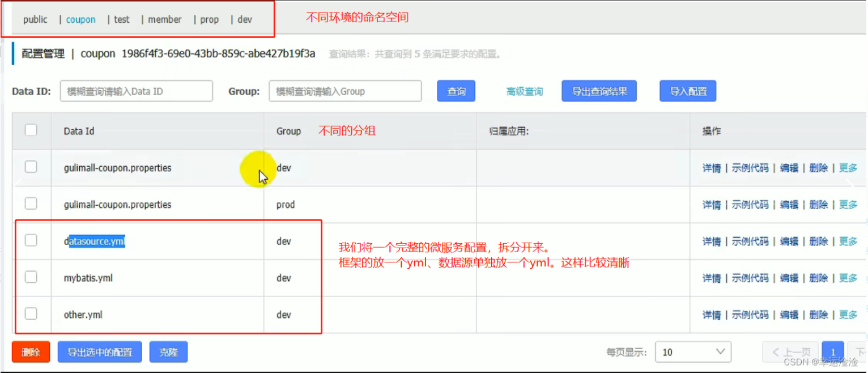Screen dimensions: 868x373
Task: Click the 克隆 clone button
Action: [168, 352]
